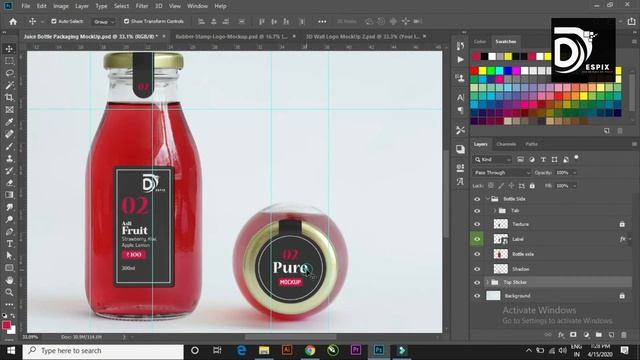This screenshot has width=640, height=360.
Task: Expand the Top Sticker group
Action: [x=487, y=282]
